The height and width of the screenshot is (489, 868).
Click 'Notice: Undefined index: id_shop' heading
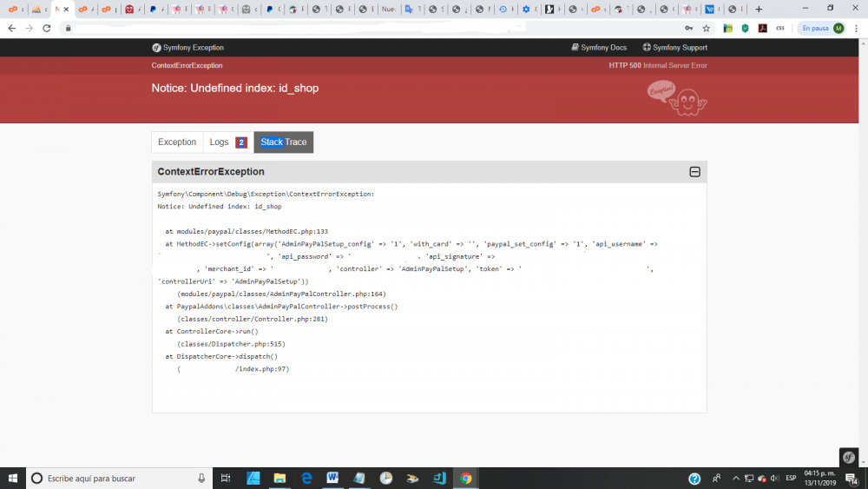pos(235,88)
